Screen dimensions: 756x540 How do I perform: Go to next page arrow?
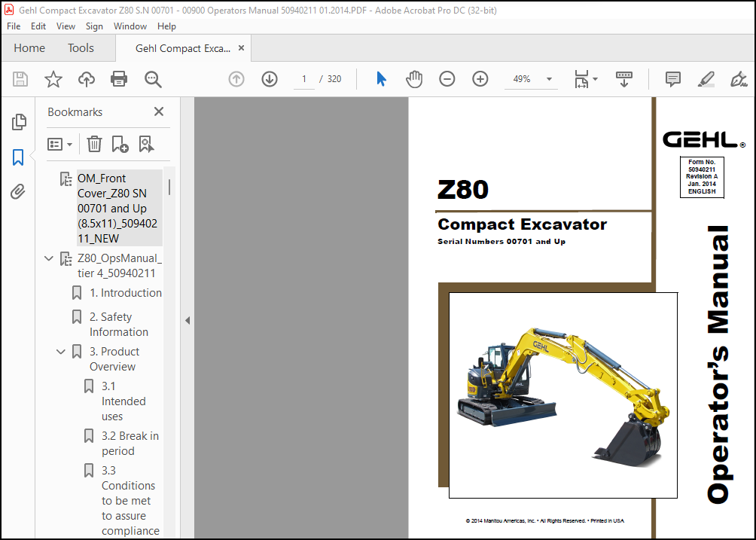tap(270, 79)
